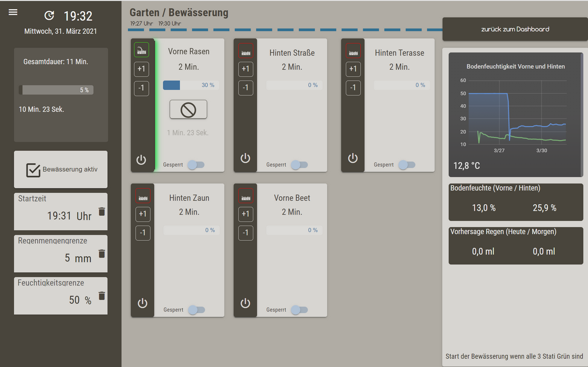Decrease Vorne Rasen duration with -1
Viewport: 588px width, 367px height.
point(141,88)
